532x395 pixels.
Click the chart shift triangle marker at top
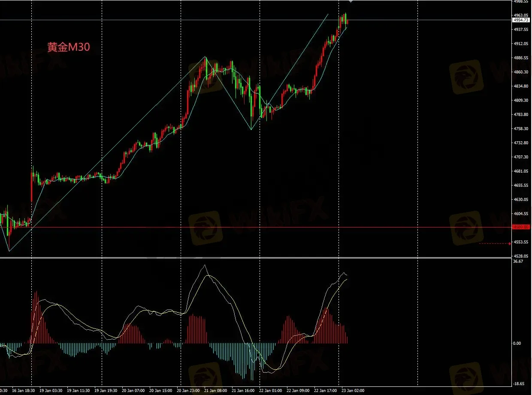click(351, 2)
